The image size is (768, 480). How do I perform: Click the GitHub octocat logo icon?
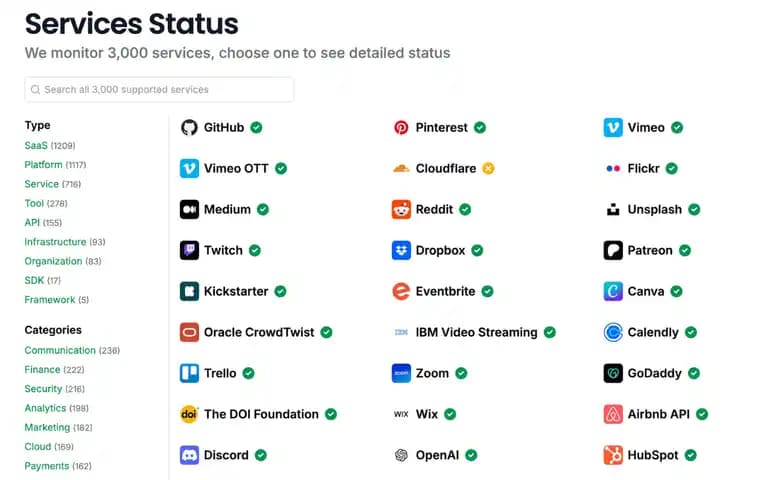tap(189, 127)
